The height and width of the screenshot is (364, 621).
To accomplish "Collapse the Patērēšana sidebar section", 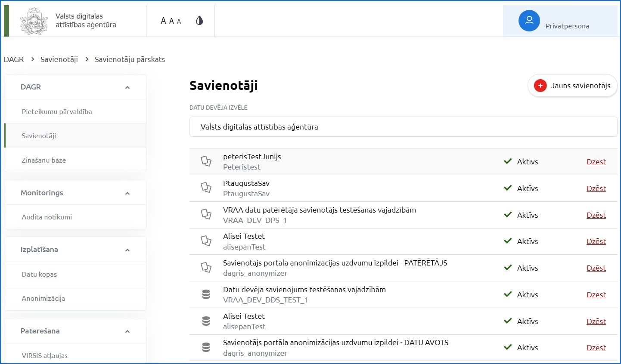I will coord(127,331).
